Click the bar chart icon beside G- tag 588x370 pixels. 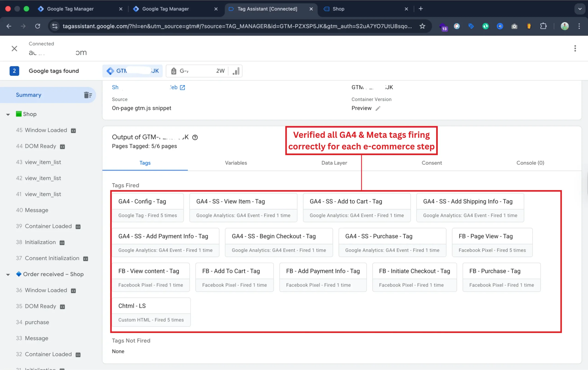236,71
